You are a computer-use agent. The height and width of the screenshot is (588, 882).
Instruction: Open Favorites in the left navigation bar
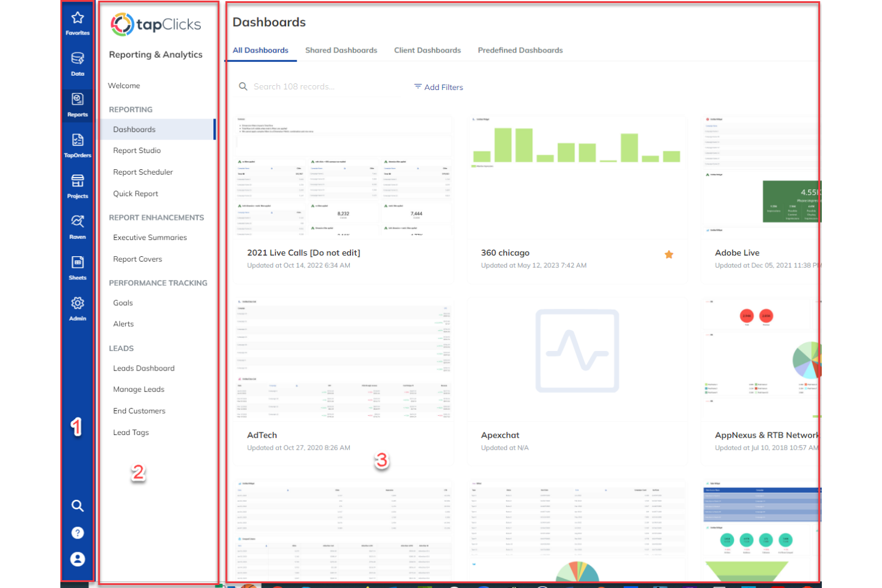click(x=77, y=23)
